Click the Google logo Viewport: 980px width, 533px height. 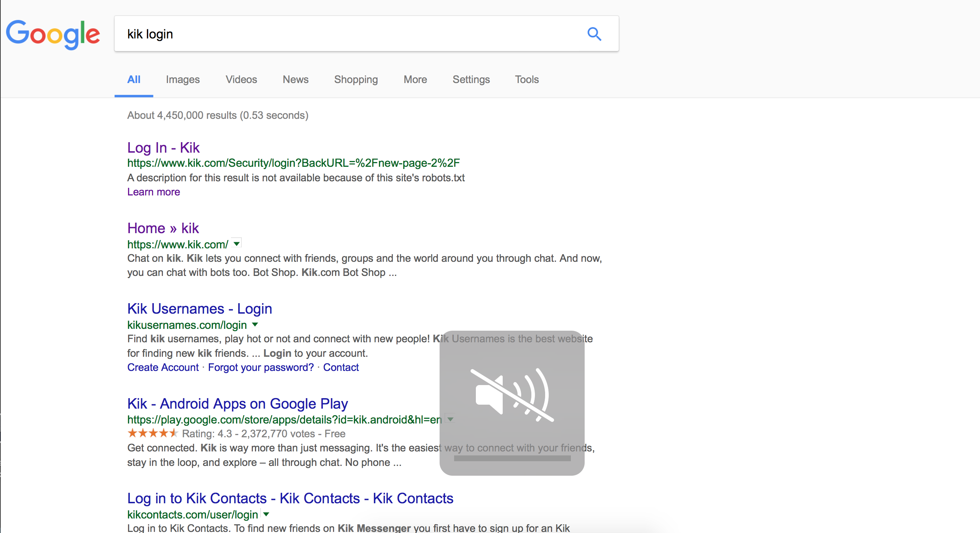coord(53,34)
